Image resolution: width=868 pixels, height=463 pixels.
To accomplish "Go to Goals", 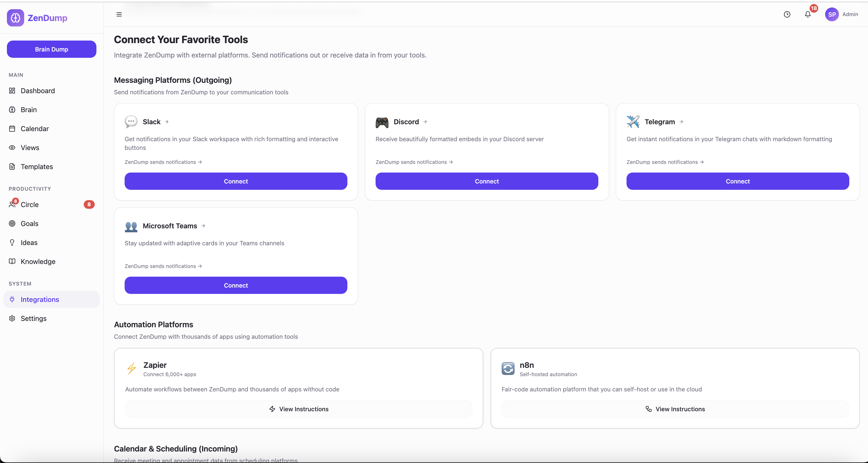I will (x=52, y=223).
